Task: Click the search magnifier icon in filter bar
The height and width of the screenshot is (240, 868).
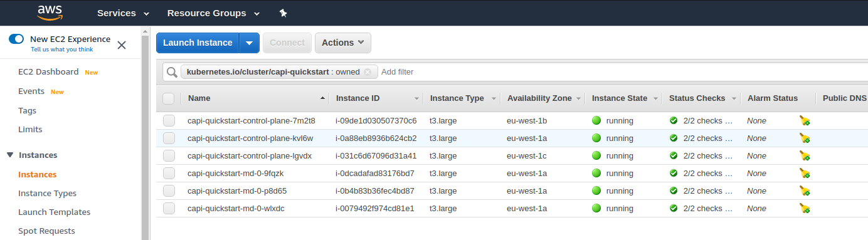Action: coord(172,72)
